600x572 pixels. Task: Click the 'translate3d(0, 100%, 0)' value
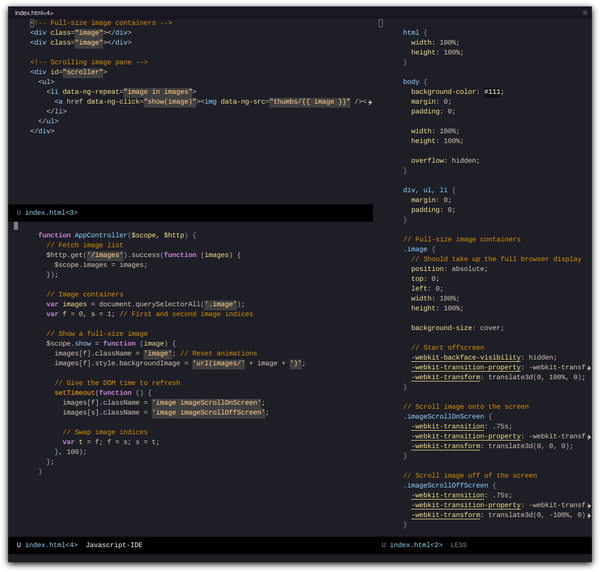point(535,377)
